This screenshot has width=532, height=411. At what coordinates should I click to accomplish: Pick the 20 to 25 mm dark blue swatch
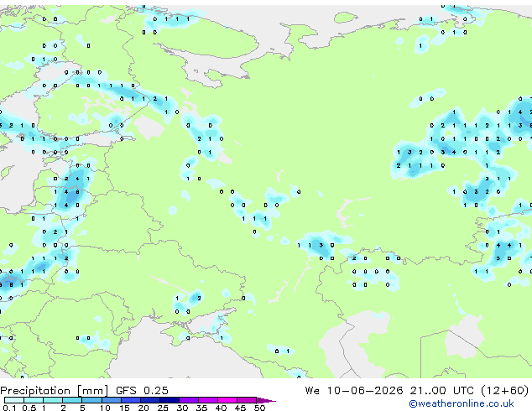tap(150, 400)
